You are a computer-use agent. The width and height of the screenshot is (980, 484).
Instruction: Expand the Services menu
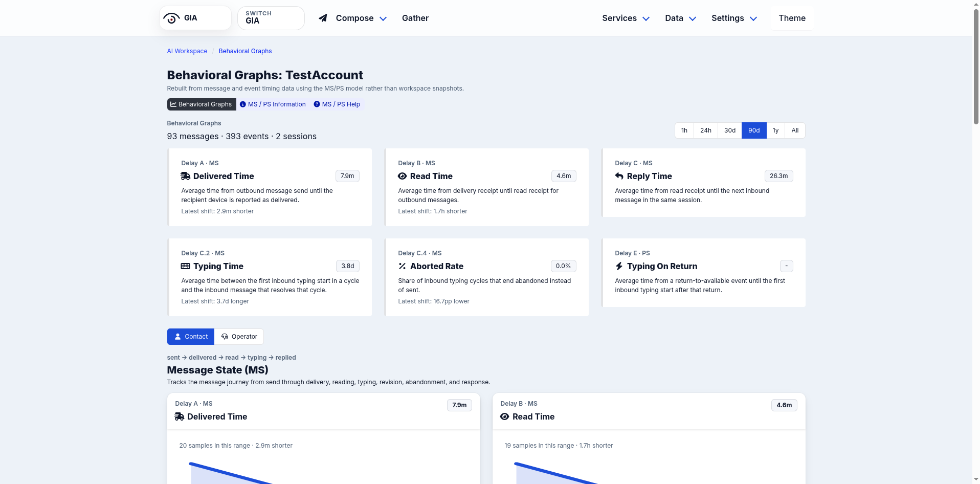click(625, 18)
